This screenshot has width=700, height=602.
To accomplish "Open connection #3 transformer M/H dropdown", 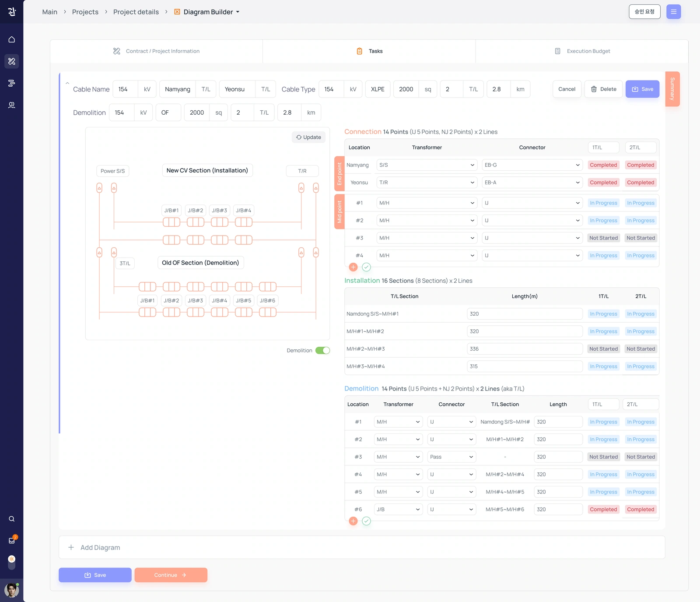I will [x=427, y=238].
